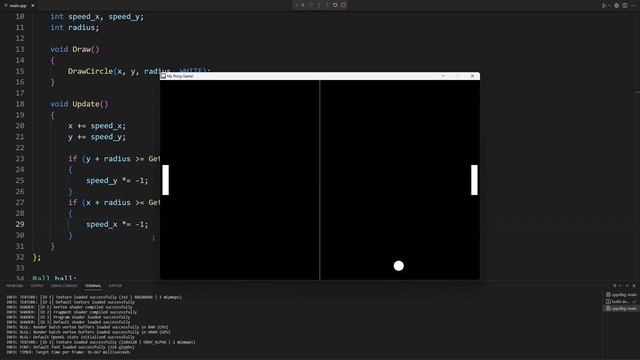This screenshot has width=640, height=360.
Task: Place cursor on 'void Draw()'
Action: click(x=75, y=49)
